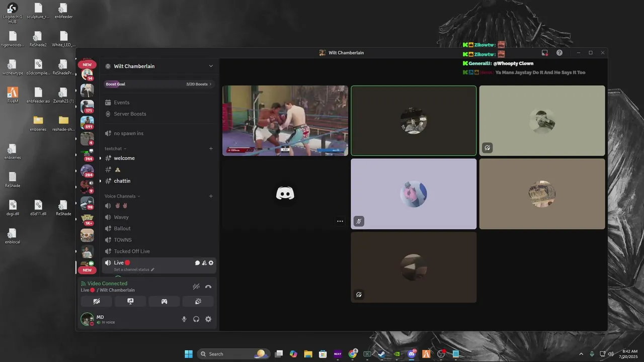Open the FiveM desktop shortcut

13,95
